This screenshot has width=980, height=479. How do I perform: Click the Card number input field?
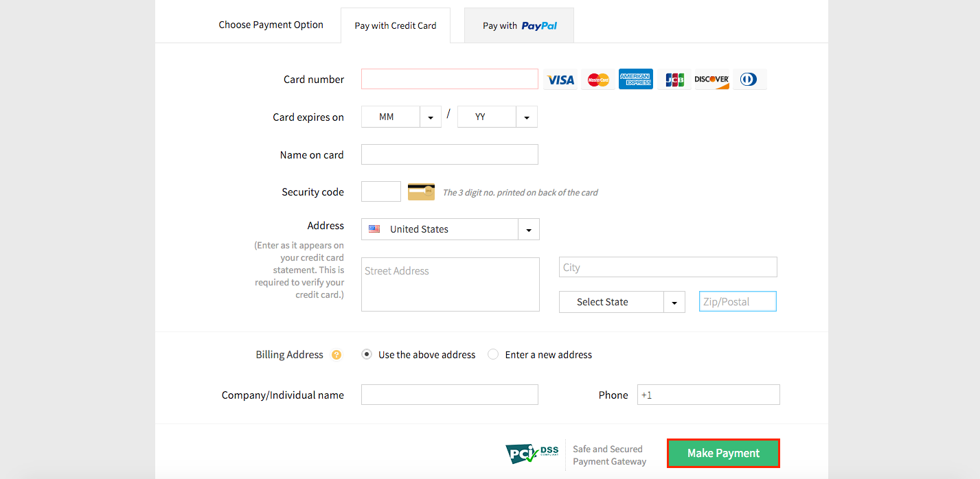[449, 79]
